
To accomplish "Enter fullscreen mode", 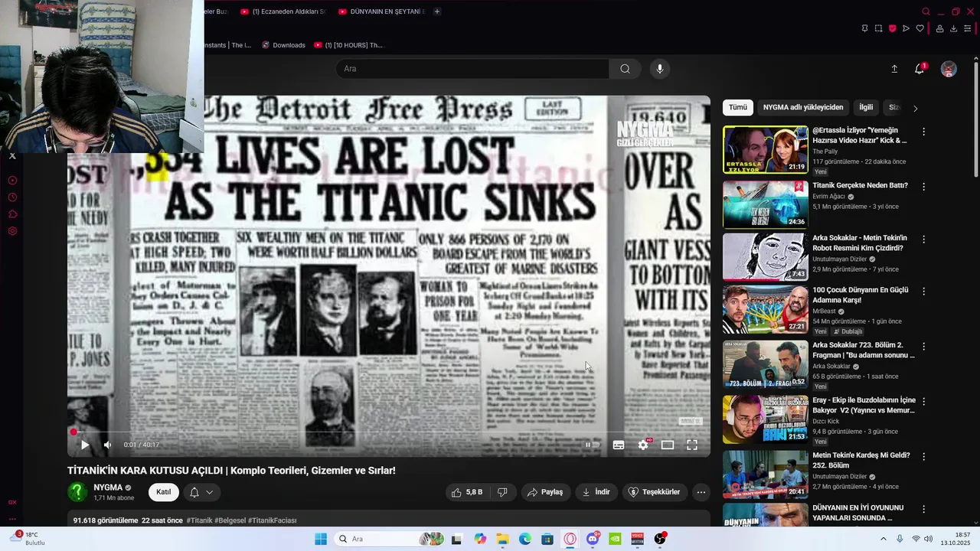I will tap(692, 445).
